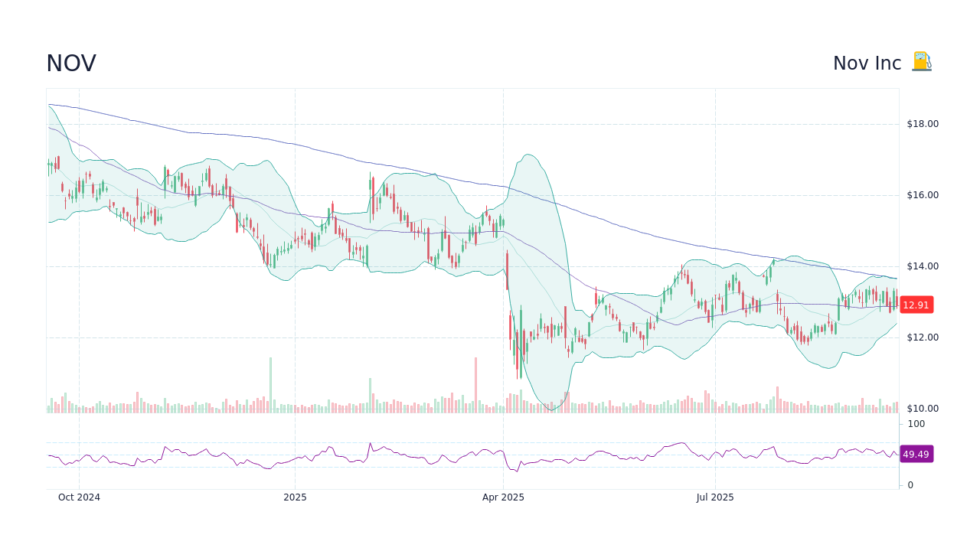Click the Apr 2025 date axis label
The image size is (980, 551).
point(503,497)
